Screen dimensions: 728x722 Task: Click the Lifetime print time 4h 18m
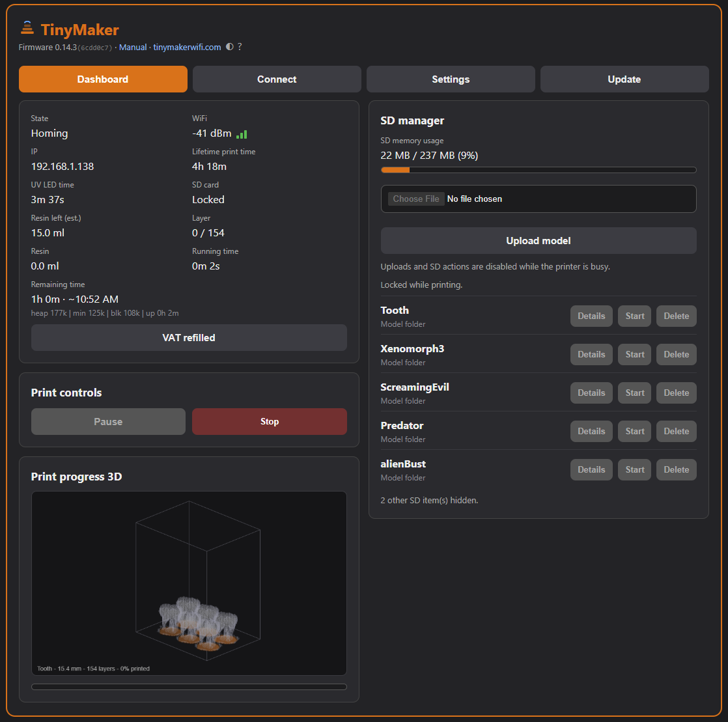[x=210, y=166]
